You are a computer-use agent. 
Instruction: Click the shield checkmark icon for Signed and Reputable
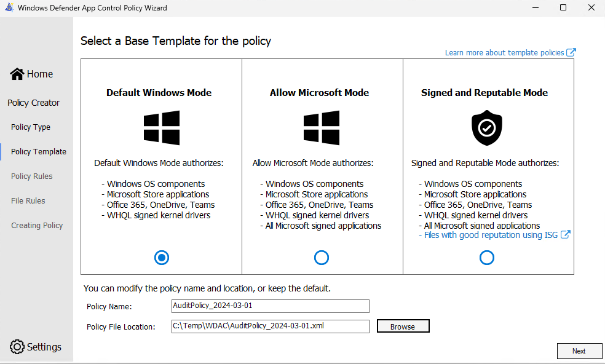pos(487,128)
